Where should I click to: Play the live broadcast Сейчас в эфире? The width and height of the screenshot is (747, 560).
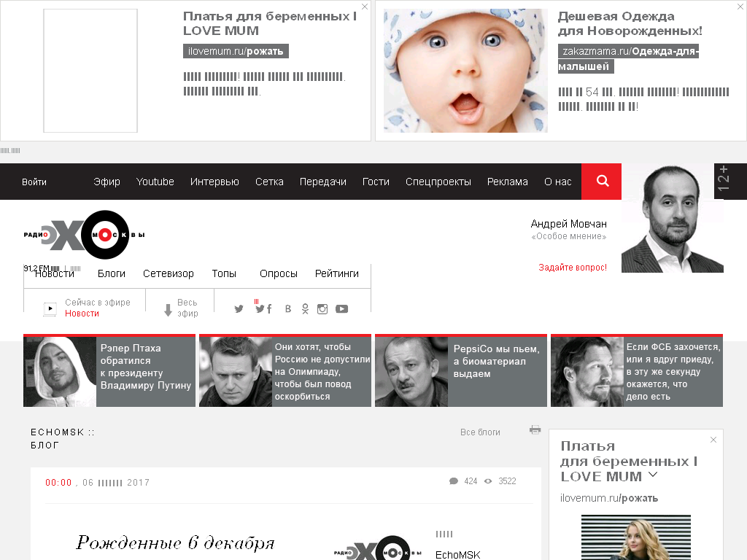[x=50, y=308]
